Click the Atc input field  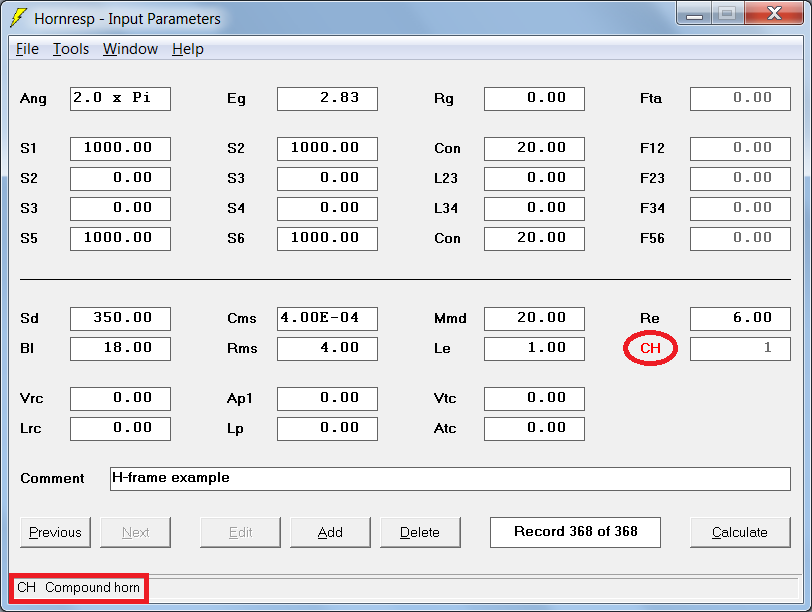pos(534,429)
